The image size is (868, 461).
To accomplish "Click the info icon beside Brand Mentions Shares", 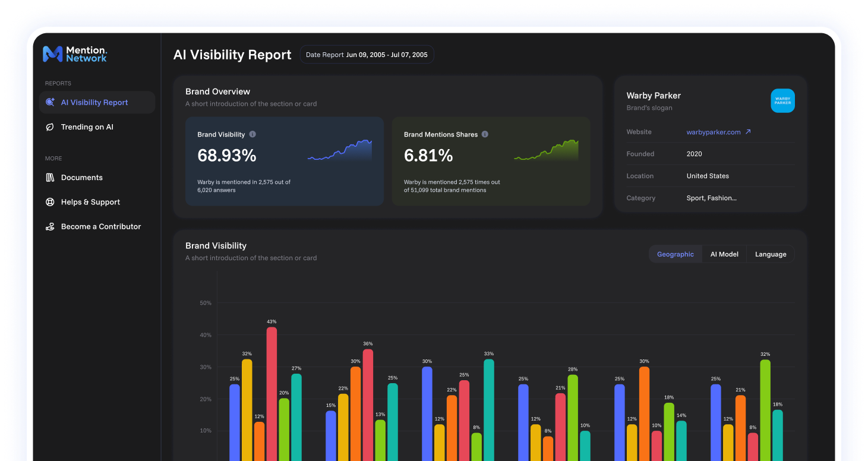I will pyautogui.click(x=485, y=134).
